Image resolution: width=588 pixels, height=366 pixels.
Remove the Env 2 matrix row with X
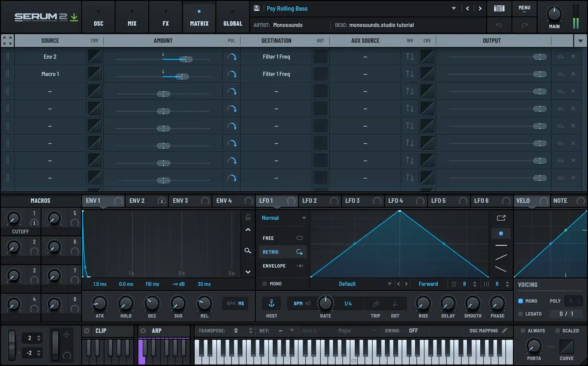[x=573, y=57]
